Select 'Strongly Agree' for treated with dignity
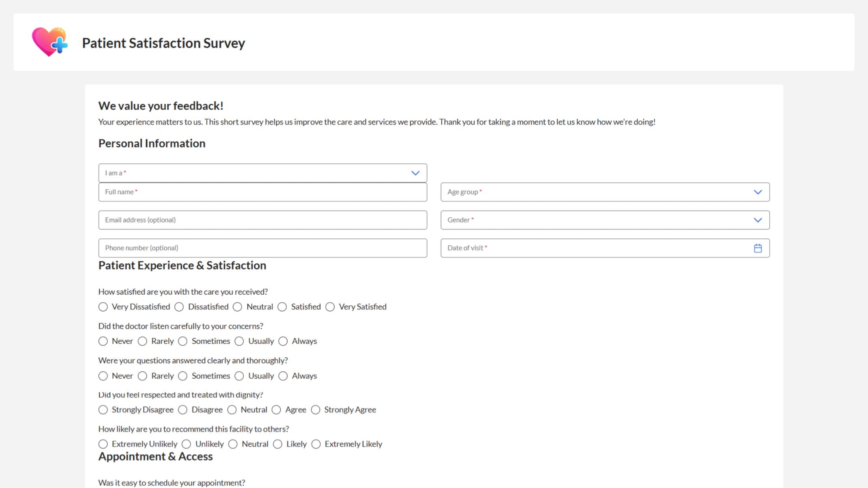Image resolution: width=868 pixels, height=488 pixels. [316, 410]
